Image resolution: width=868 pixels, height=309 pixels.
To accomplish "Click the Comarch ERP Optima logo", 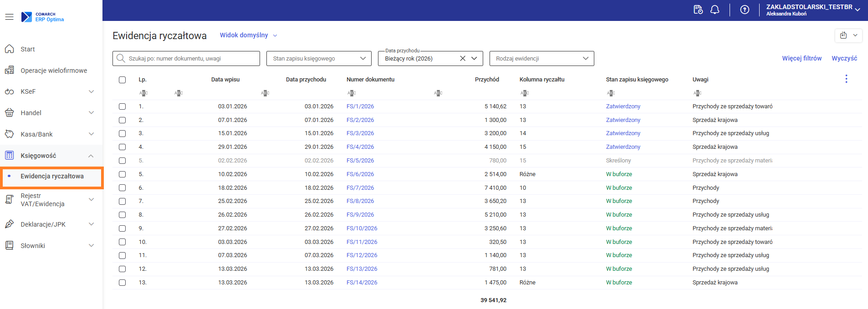I will click(43, 17).
